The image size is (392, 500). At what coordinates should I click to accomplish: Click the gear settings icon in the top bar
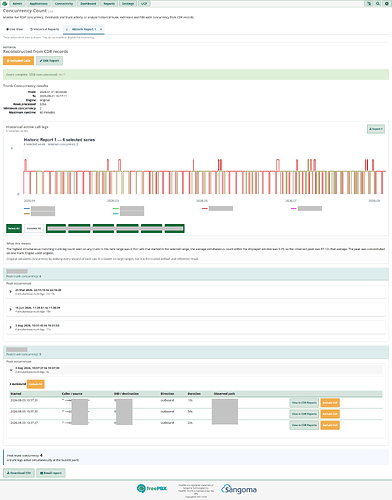(387, 3)
